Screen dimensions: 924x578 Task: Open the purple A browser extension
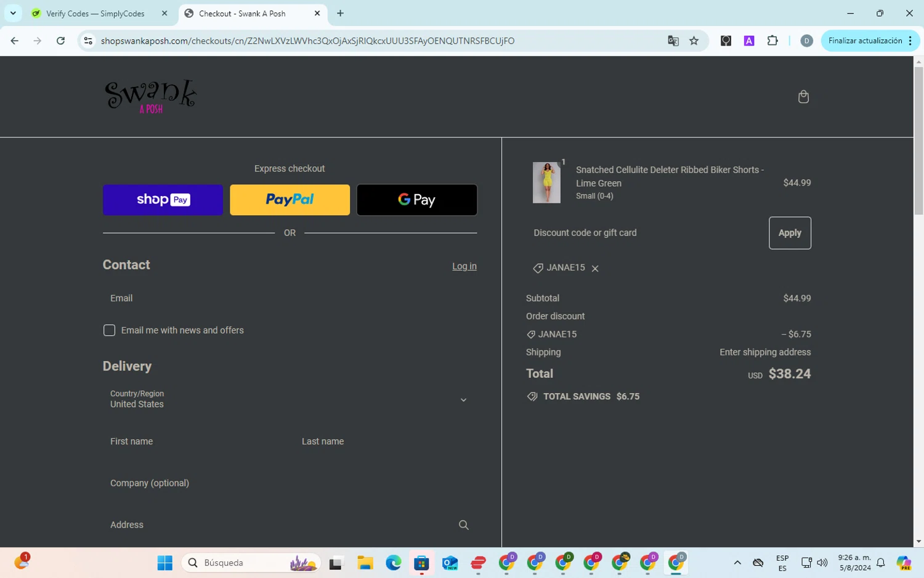pos(749,41)
